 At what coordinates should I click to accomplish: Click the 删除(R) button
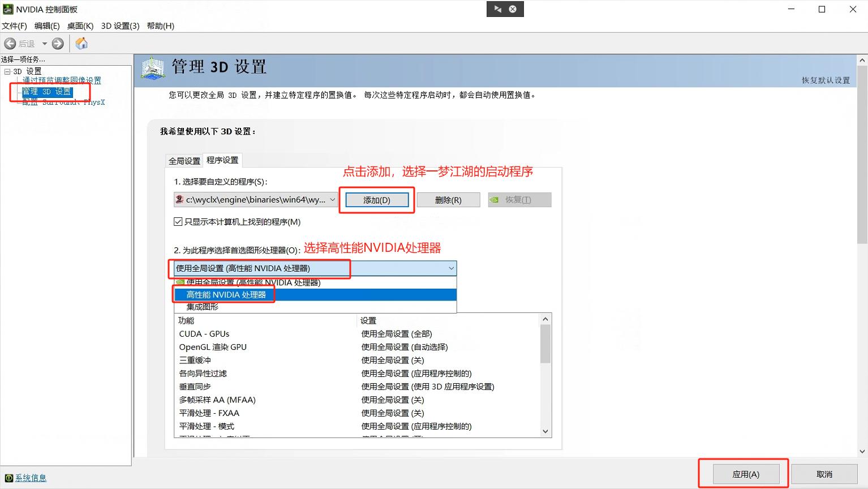pos(448,200)
